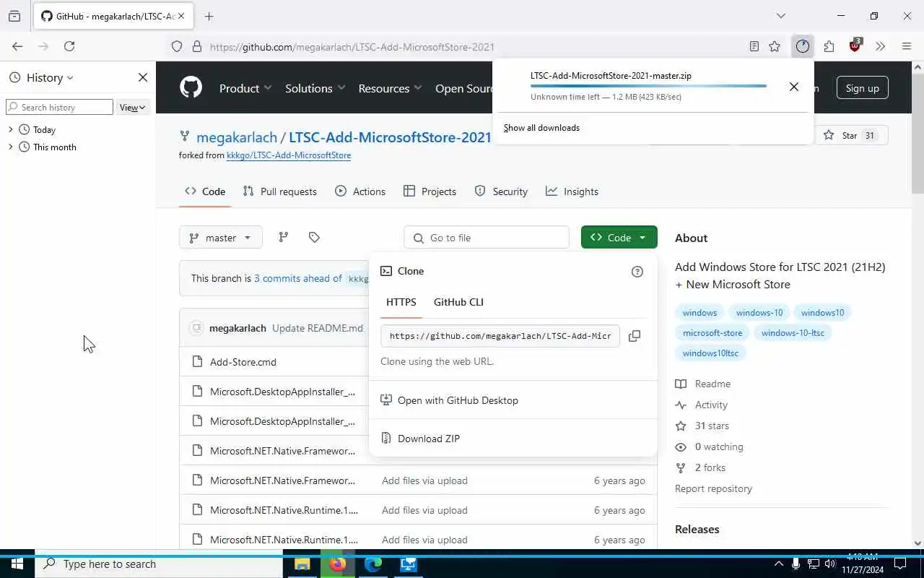Click Report repository link
The image size is (924, 578).
point(713,488)
